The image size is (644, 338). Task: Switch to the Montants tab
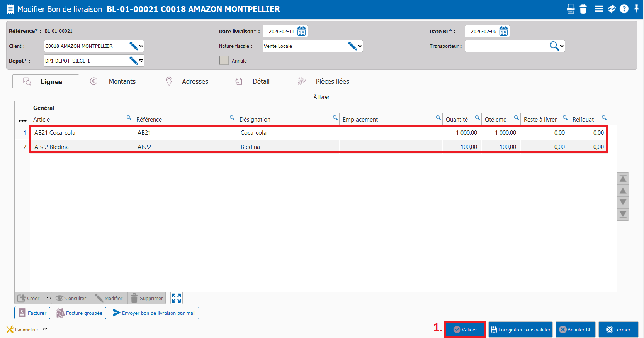[x=122, y=81]
